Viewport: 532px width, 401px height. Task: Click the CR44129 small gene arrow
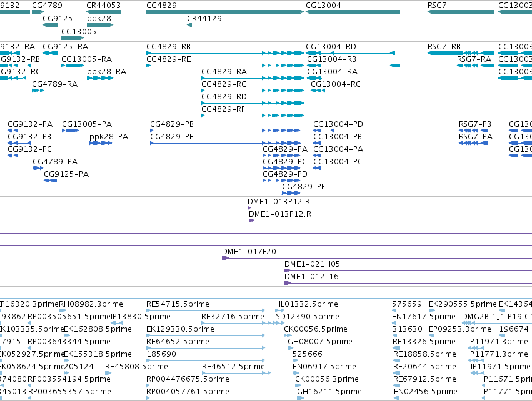click(x=189, y=25)
